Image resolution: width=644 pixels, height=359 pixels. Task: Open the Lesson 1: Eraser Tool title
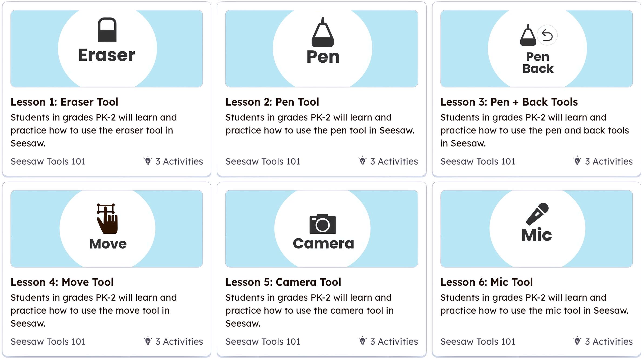[x=64, y=102]
